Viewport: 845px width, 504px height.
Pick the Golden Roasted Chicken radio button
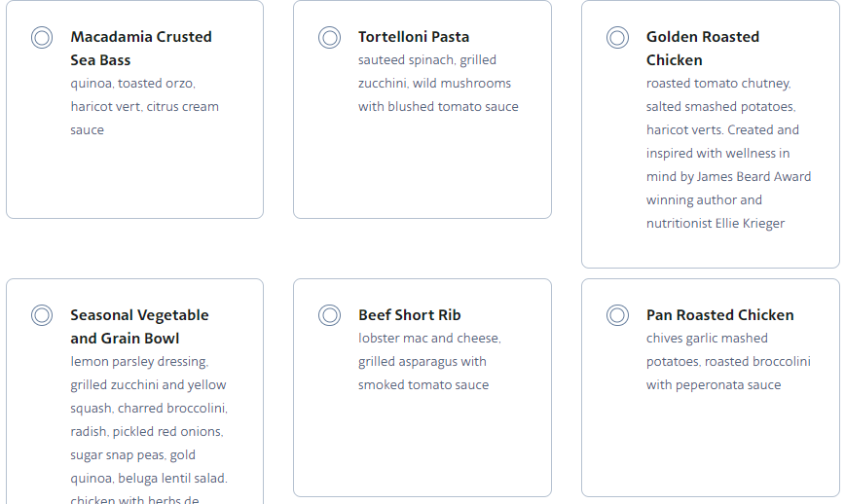[x=618, y=38]
